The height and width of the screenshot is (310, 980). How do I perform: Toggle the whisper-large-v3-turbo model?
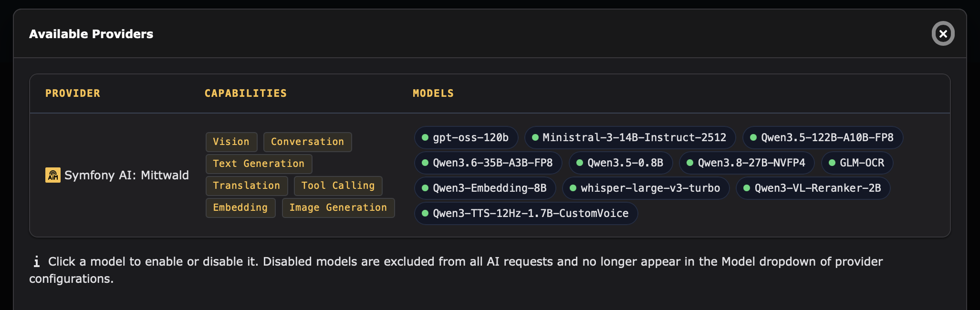point(646,188)
